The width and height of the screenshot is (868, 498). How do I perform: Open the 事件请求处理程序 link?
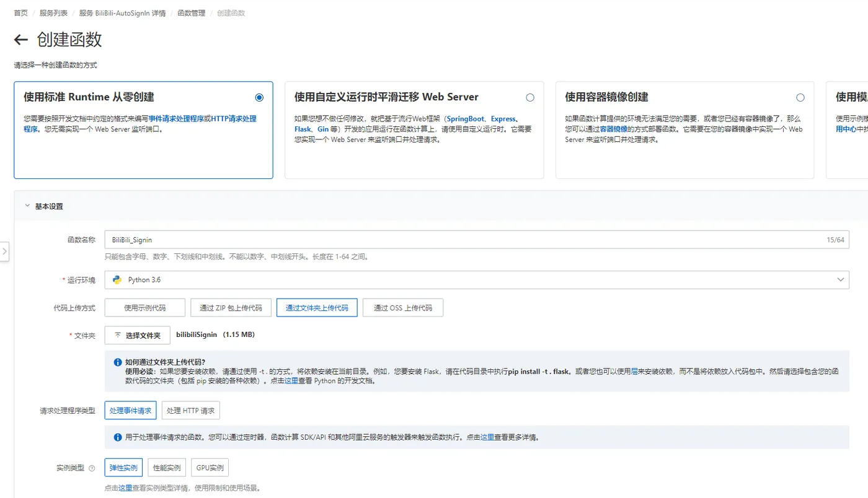(176, 118)
